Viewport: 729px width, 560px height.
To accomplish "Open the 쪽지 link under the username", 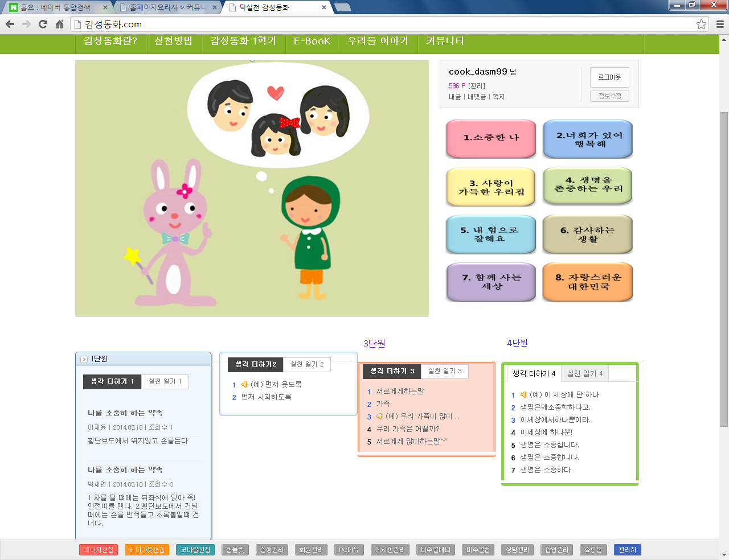I will 498,97.
